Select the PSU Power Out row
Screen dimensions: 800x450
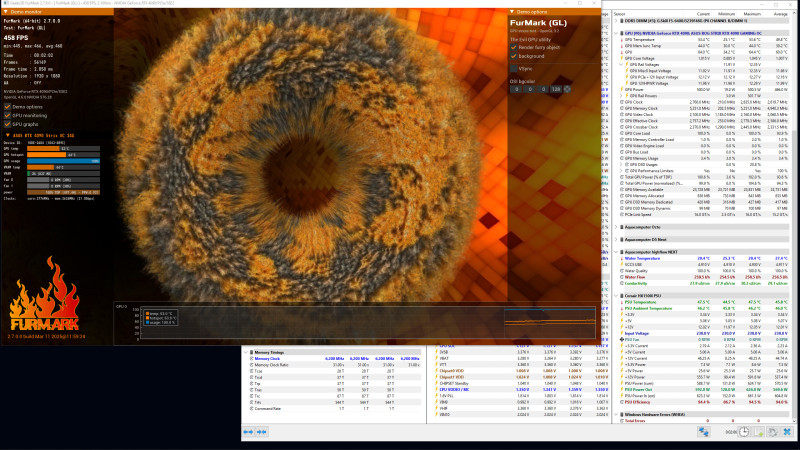[702, 389]
